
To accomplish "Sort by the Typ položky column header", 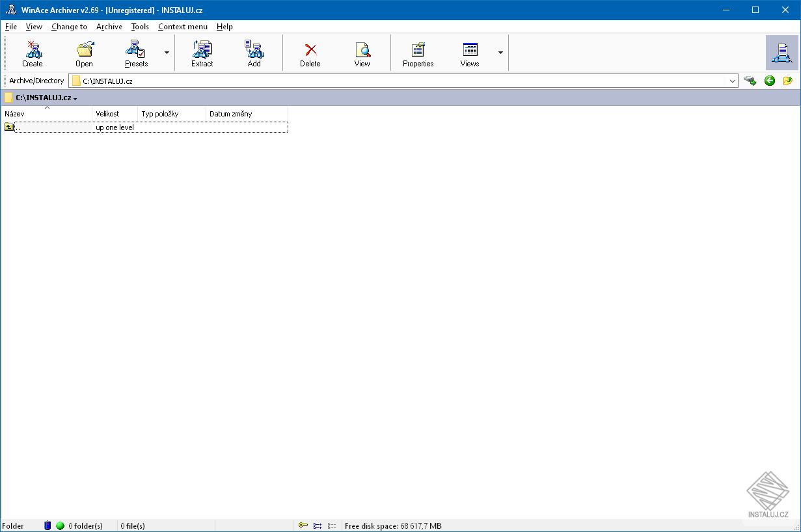I will [x=172, y=114].
